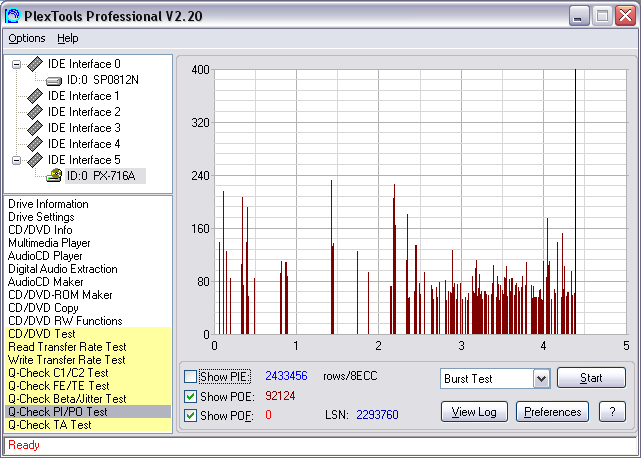
Task: Uncheck the Show POE checkbox
Action: click(x=191, y=396)
